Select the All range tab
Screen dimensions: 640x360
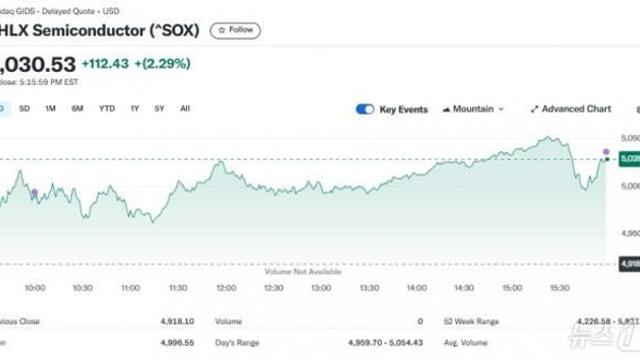[185, 109]
